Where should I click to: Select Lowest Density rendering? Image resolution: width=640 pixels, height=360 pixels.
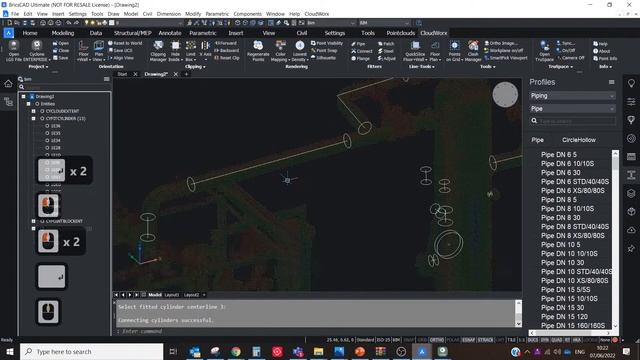pyautogui.click(x=300, y=51)
